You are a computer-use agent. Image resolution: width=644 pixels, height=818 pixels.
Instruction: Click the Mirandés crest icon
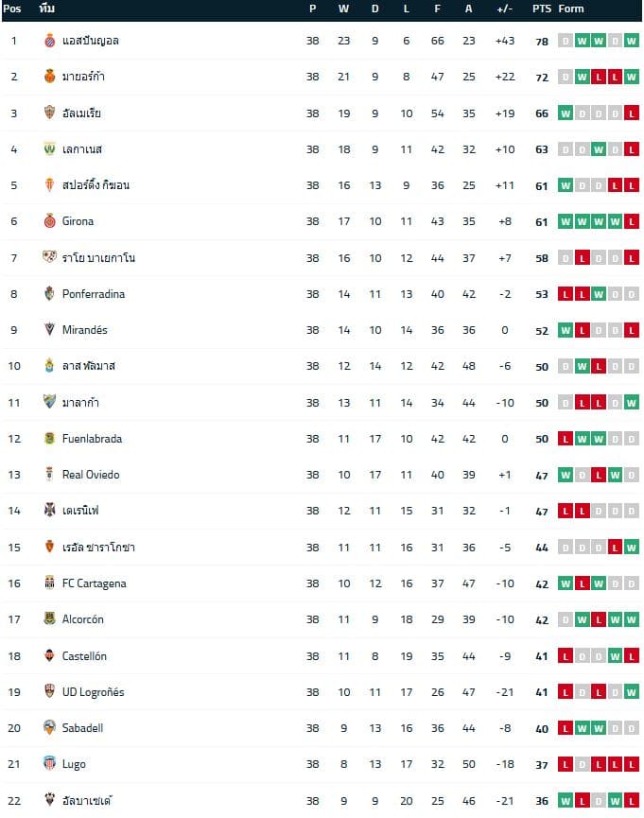coord(49,330)
